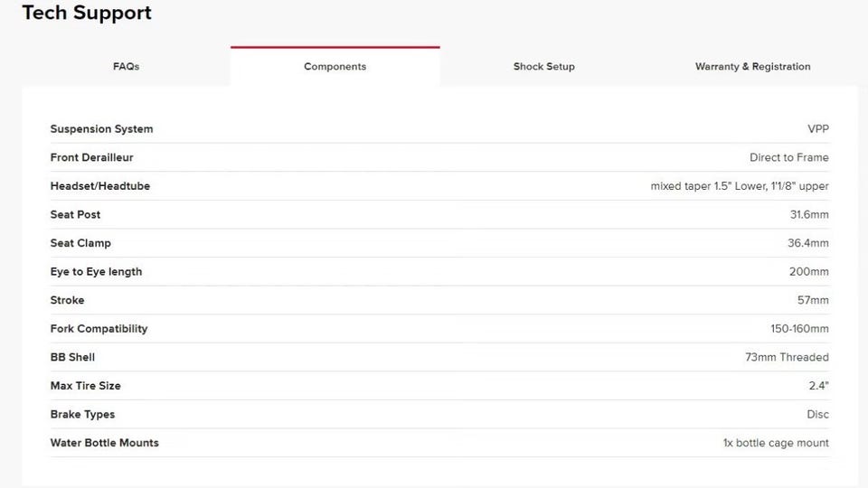The height and width of the screenshot is (488, 868).
Task: Click the 2.4" value
Action: click(x=819, y=386)
